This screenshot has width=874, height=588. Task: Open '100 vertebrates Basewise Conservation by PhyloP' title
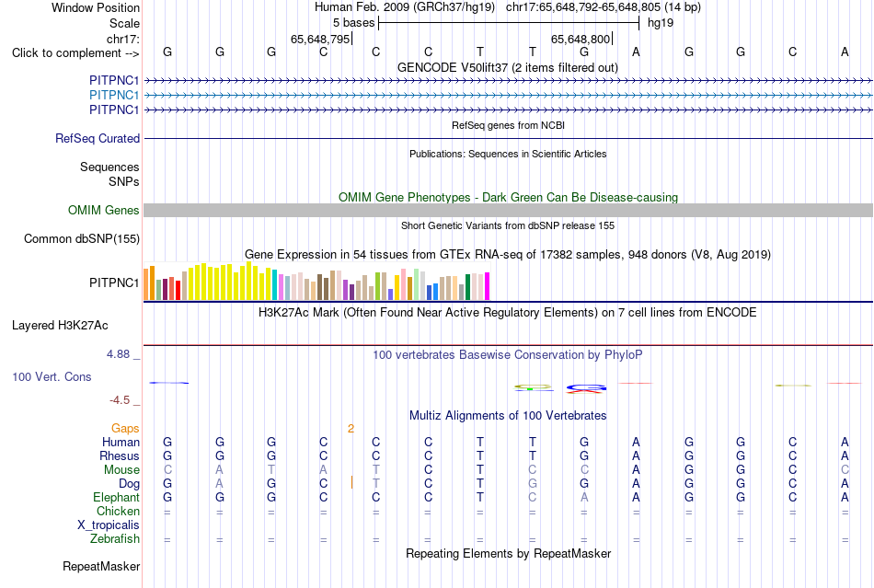507,355
